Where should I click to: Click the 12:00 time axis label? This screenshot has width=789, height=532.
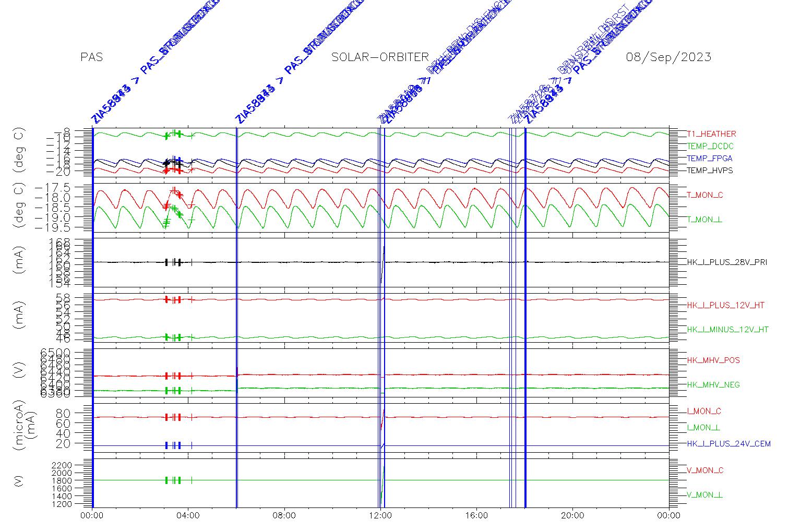pyautogui.click(x=380, y=516)
